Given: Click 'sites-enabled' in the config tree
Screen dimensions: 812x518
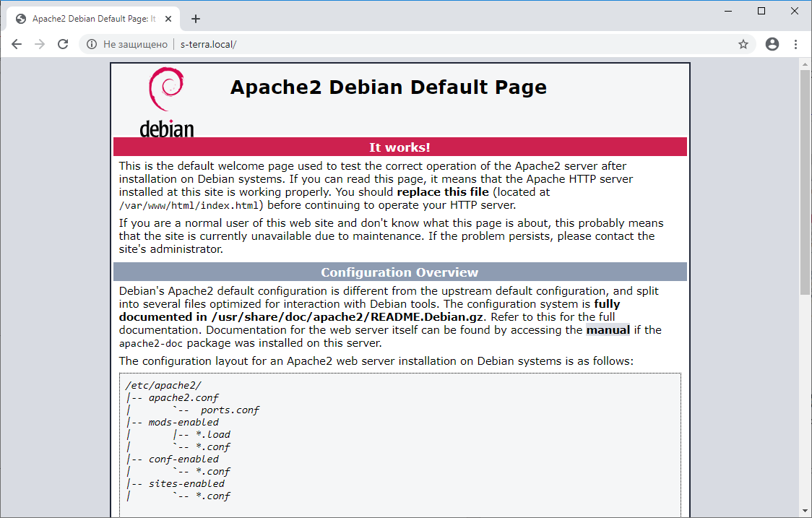Looking at the screenshot, I should point(186,484).
